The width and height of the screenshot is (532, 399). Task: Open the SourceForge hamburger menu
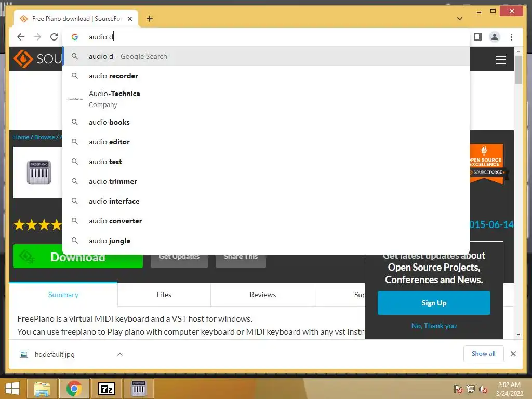click(x=500, y=60)
